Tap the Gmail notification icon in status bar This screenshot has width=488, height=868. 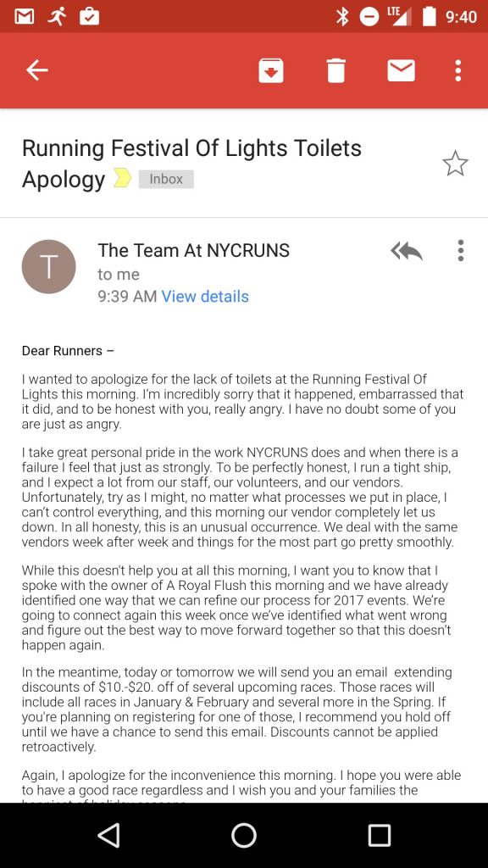pos(24,17)
